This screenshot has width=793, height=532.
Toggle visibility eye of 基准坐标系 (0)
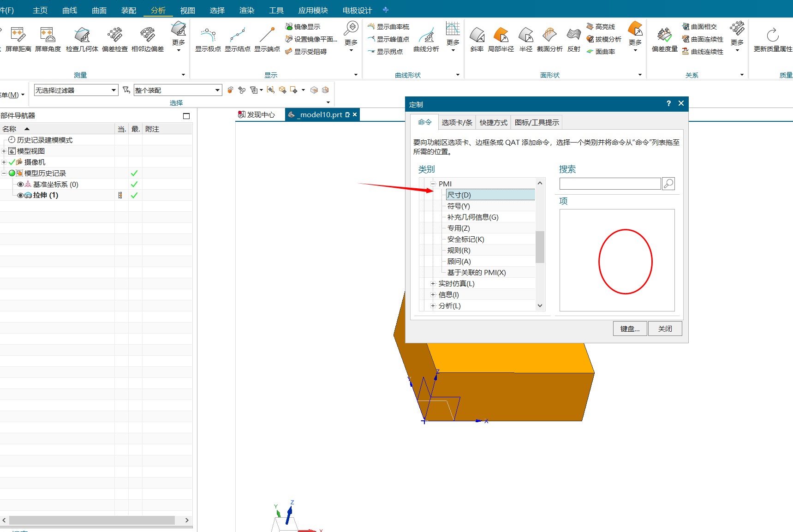click(x=20, y=184)
